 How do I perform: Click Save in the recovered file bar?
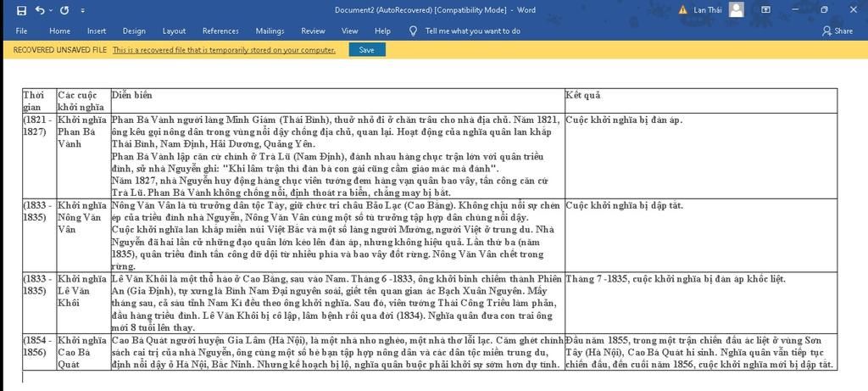pos(366,50)
